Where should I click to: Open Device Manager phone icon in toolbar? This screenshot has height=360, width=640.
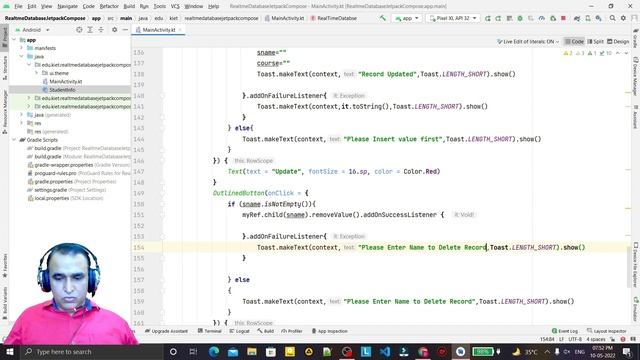[588, 18]
